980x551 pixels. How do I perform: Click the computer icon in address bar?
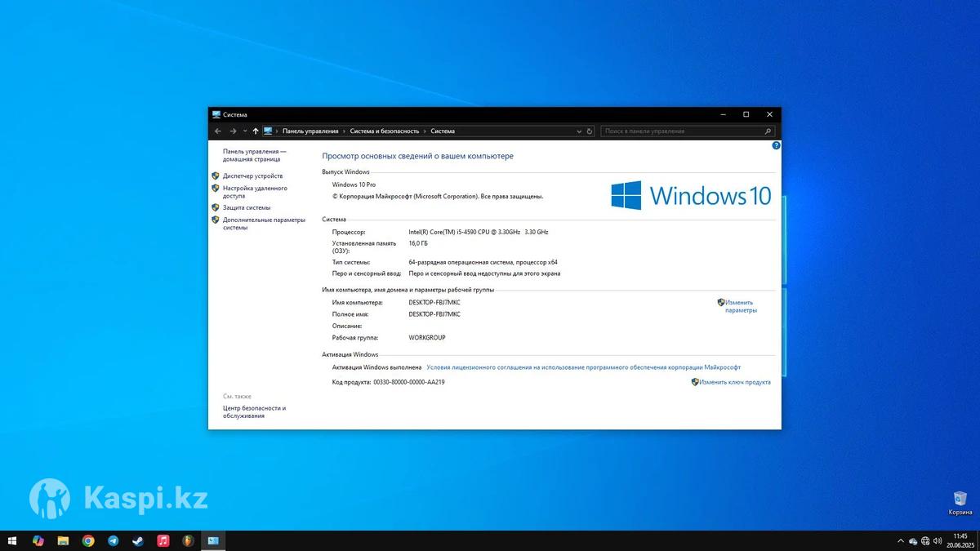[268, 131]
